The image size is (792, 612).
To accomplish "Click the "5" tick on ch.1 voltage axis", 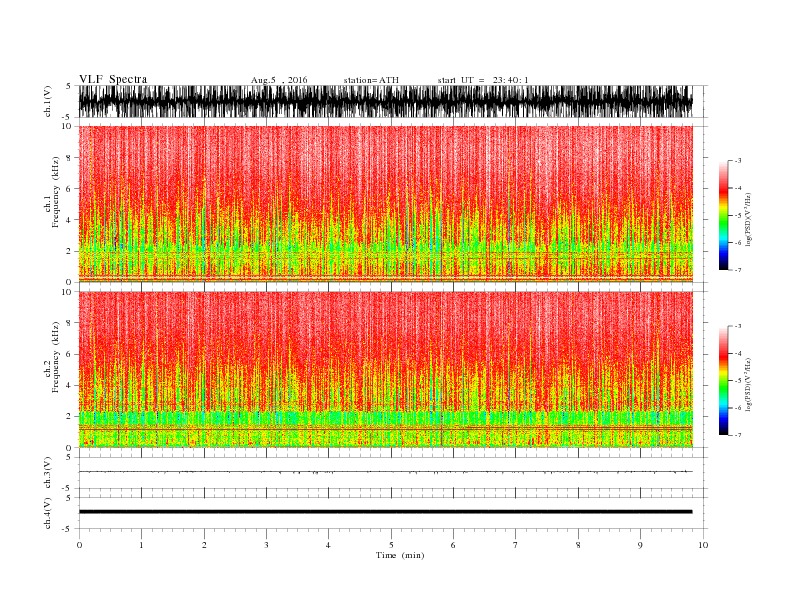I will pos(69,86).
